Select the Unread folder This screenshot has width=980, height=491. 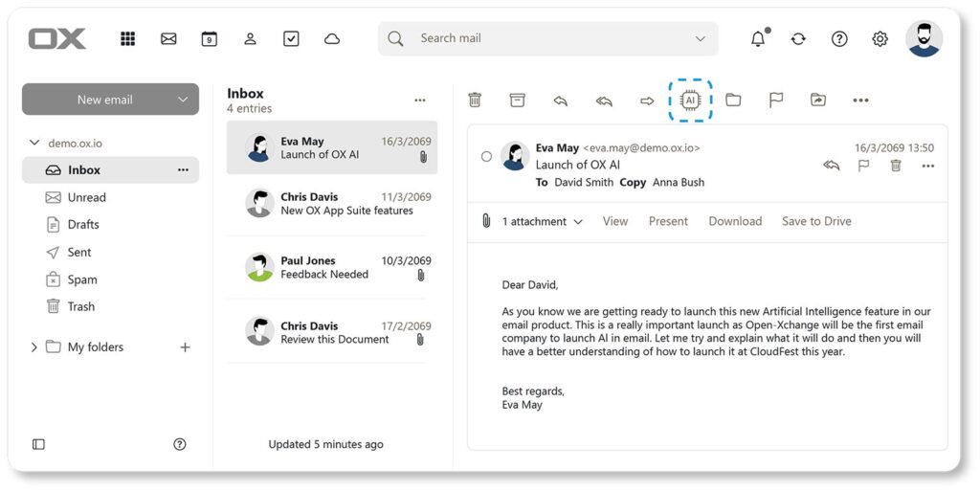(86, 197)
